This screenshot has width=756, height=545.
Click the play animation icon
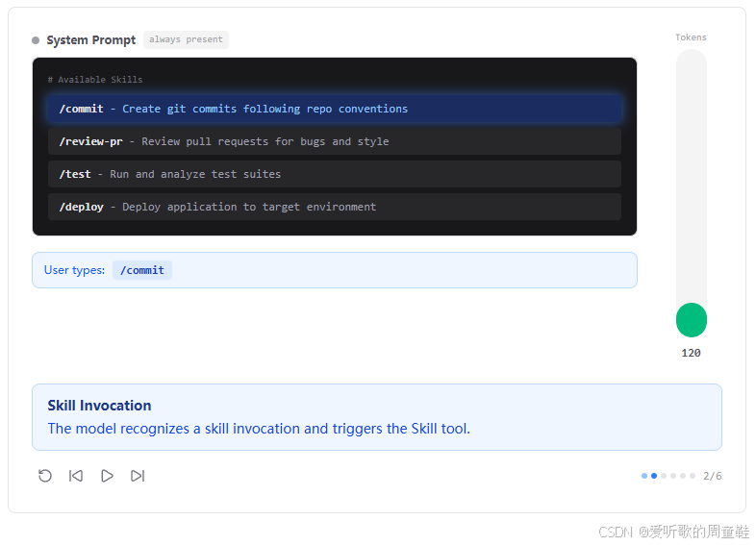pos(107,476)
